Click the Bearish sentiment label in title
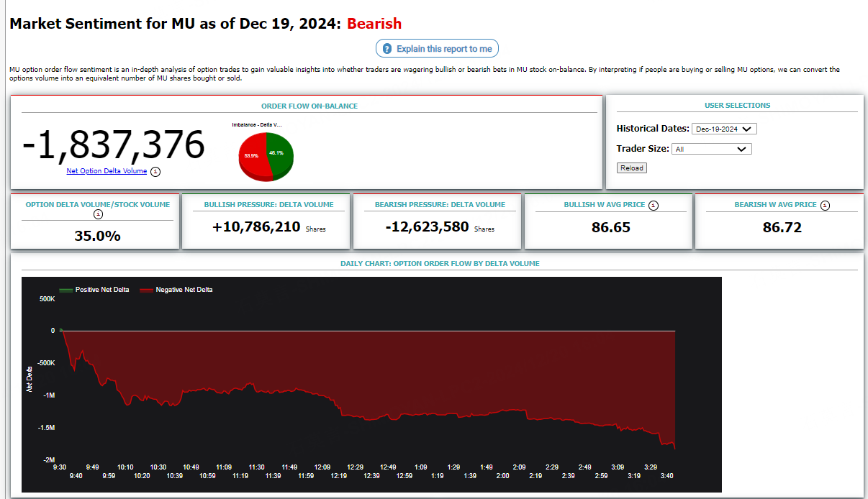 tap(374, 24)
